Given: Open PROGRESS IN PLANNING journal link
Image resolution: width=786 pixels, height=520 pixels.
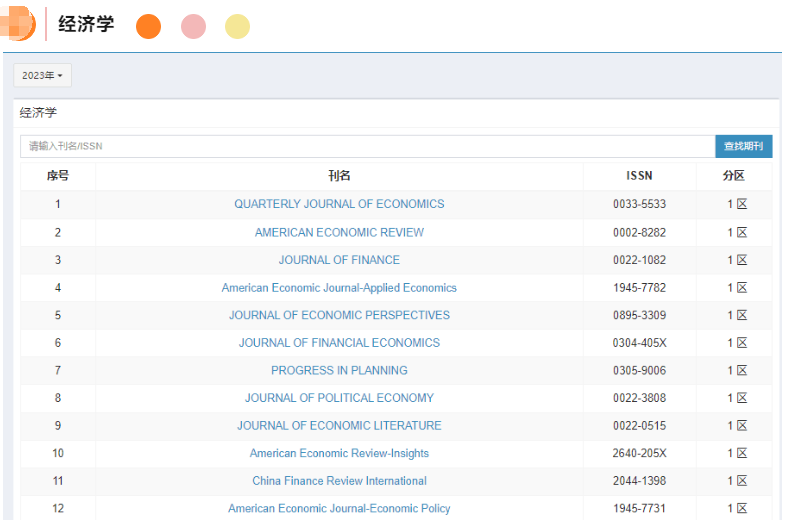Looking at the screenshot, I should (x=339, y=370).
